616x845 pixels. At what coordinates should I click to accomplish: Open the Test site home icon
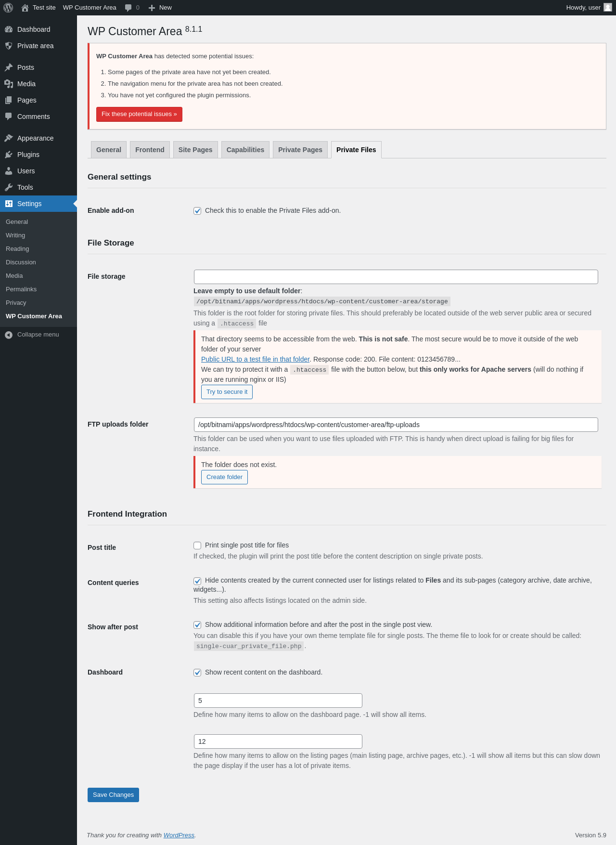25,8
